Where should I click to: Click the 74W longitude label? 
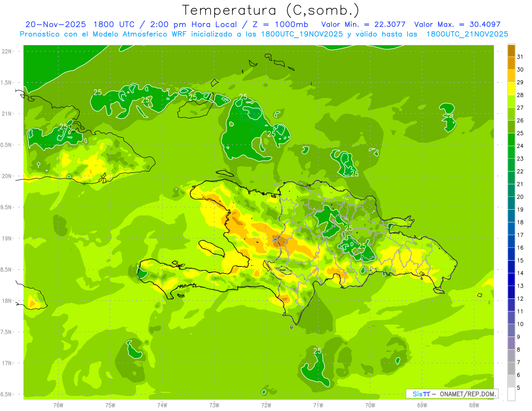pyautogui.click(x=162, y=405)
